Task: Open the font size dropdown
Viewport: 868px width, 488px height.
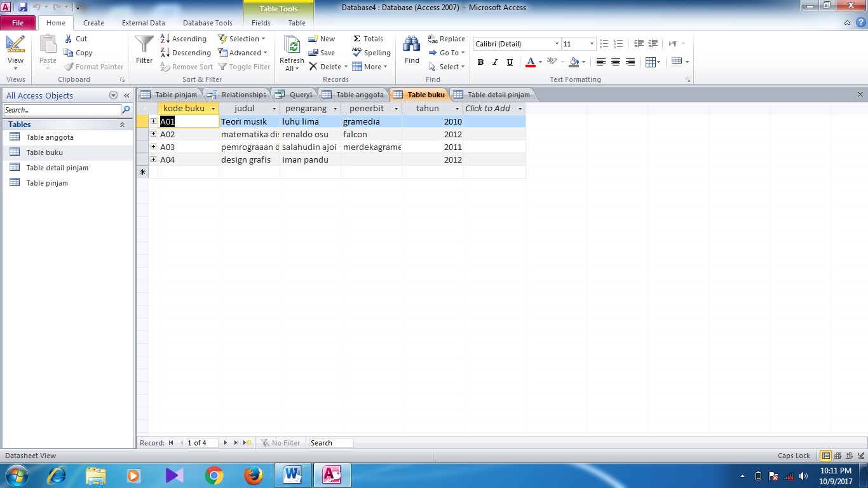Action: [590, 44]
